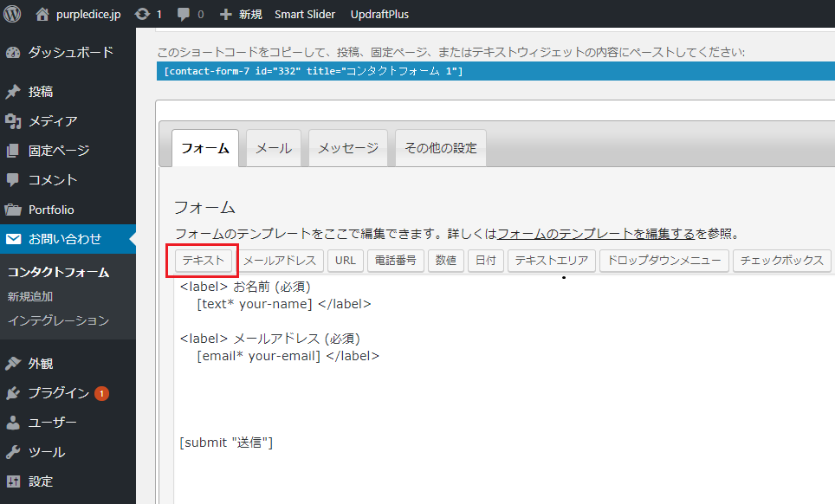This screenshot has width=835, height=504.
Task: Click the comments bubble icon in admin bar
Action: (183, 15)
